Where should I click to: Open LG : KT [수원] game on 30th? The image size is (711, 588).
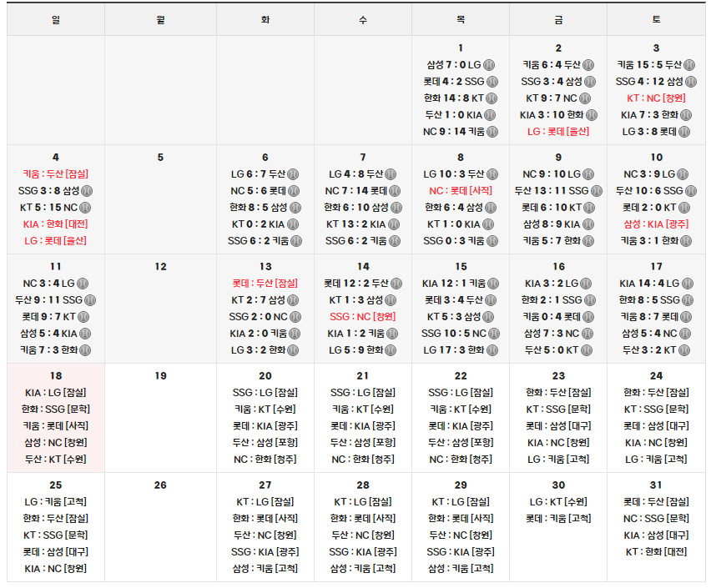pyautogui.click(x=558, y=502)
